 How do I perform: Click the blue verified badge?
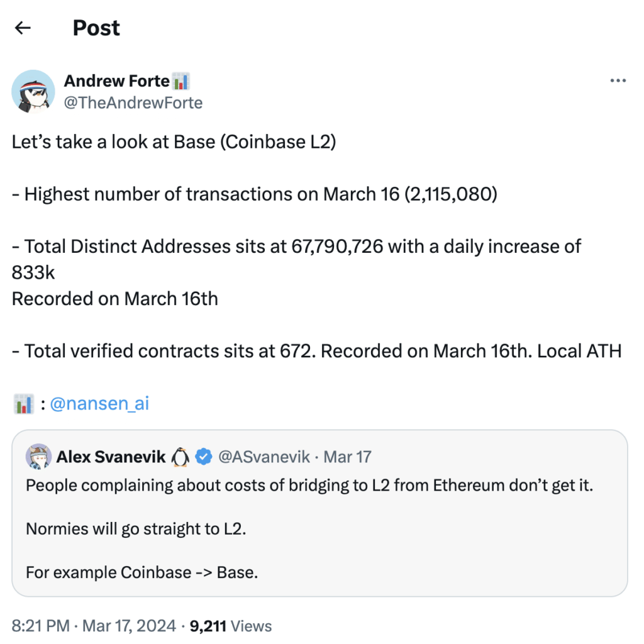pyautogui.click(x=203, y=457)
